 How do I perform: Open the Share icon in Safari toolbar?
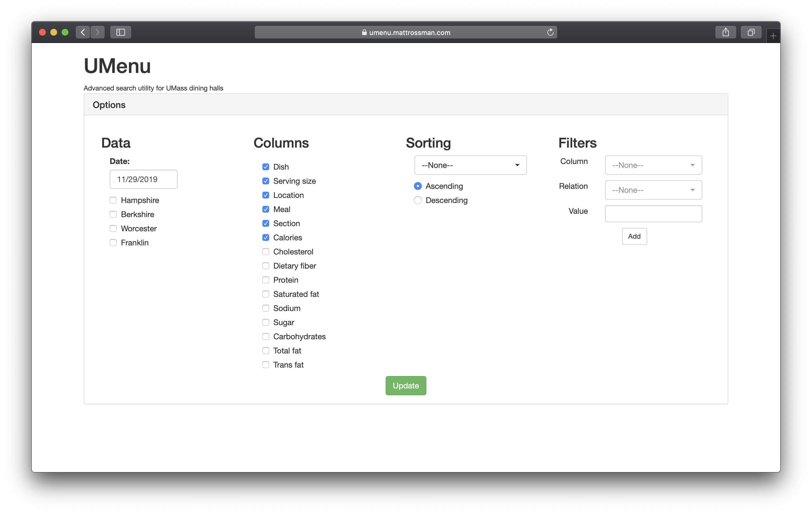pos(726,33)
